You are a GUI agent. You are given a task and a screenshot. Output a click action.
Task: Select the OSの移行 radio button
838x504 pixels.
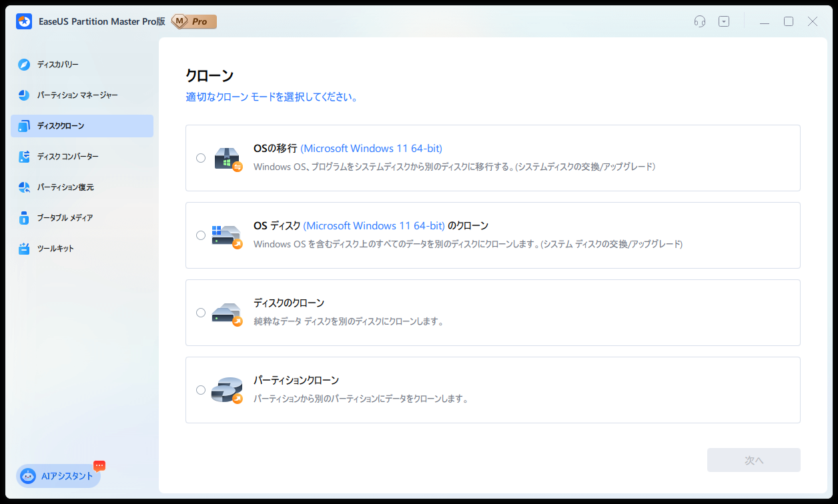pos(201,158)
